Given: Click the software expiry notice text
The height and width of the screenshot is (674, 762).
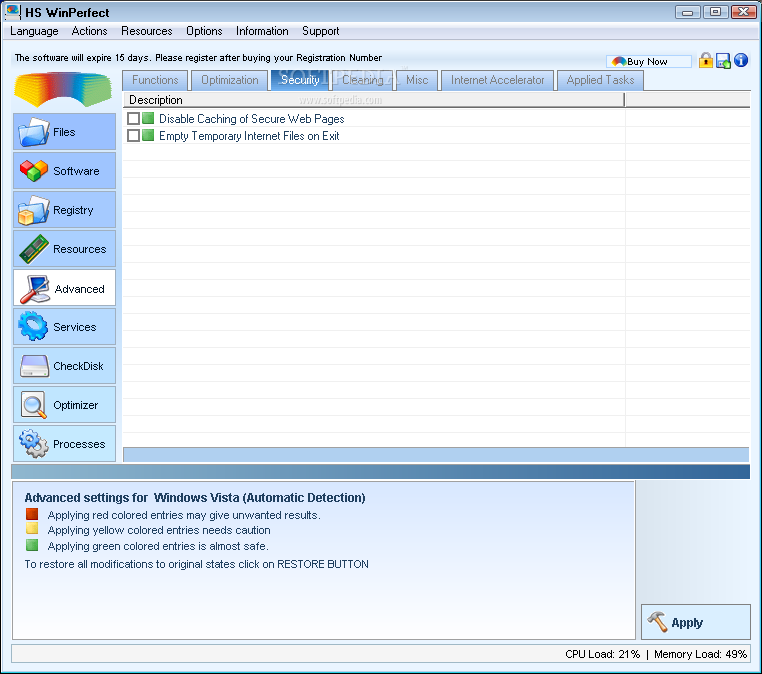Looking at the screenshot, I should (x=198, y=58).
